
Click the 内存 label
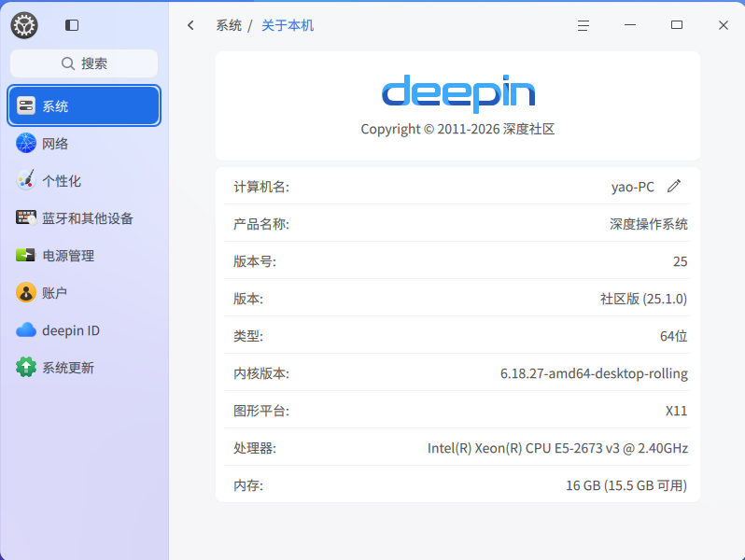248,485
